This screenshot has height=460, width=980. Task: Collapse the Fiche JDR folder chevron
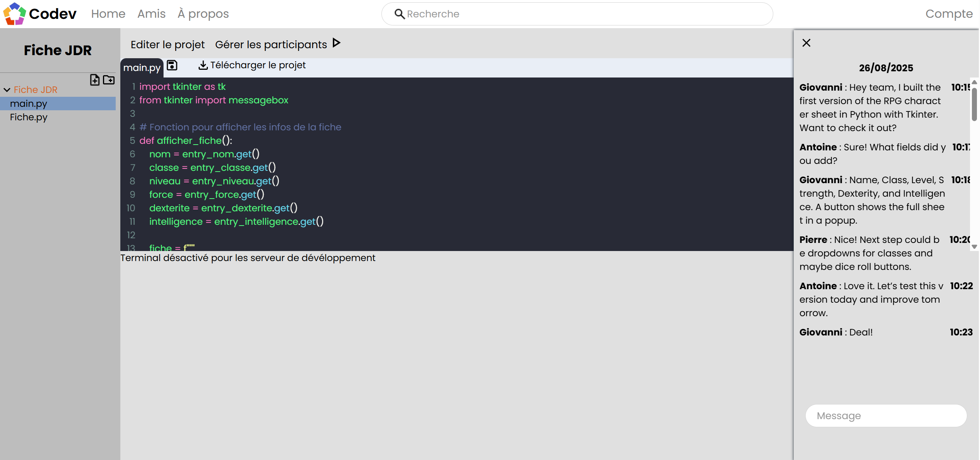(x=7, y=90)
